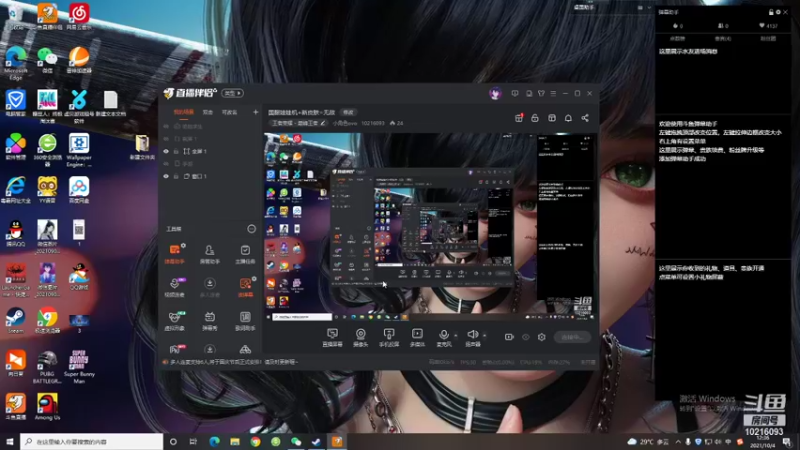Click the taskbar search box
The image size is (800, 450).
92,442
